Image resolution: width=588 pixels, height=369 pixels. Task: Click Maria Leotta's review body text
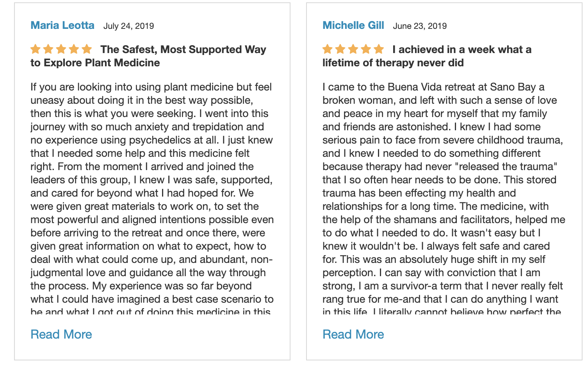tap(152, 199)
